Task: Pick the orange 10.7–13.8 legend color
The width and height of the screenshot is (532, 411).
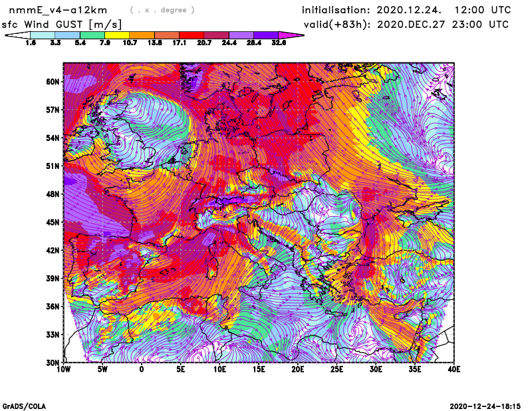Action: [142, 35]
